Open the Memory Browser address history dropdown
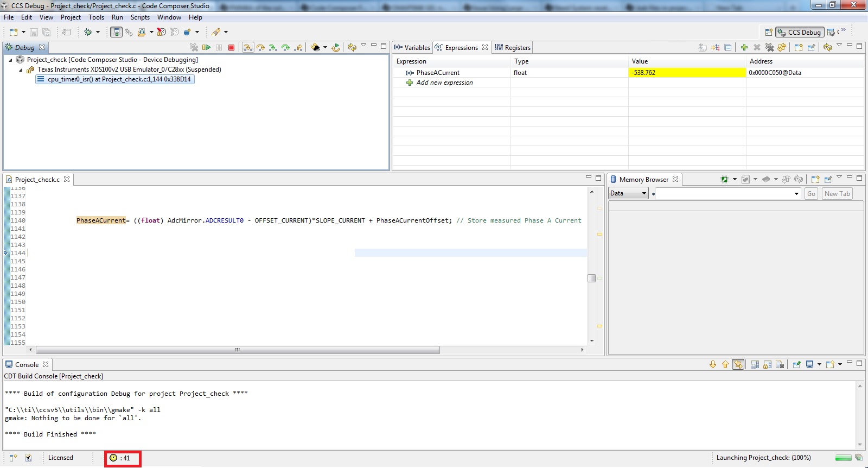868x468 pixels. [x=796, y=194]
